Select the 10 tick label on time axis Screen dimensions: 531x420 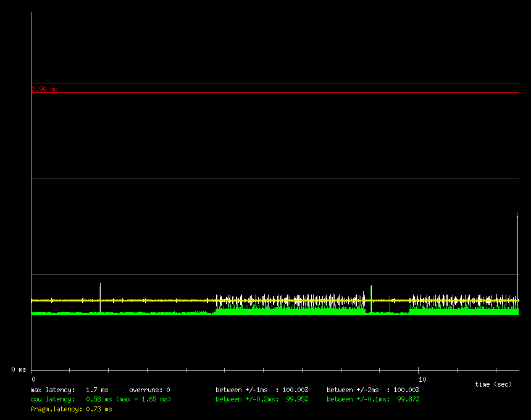[x=422, y=379]
